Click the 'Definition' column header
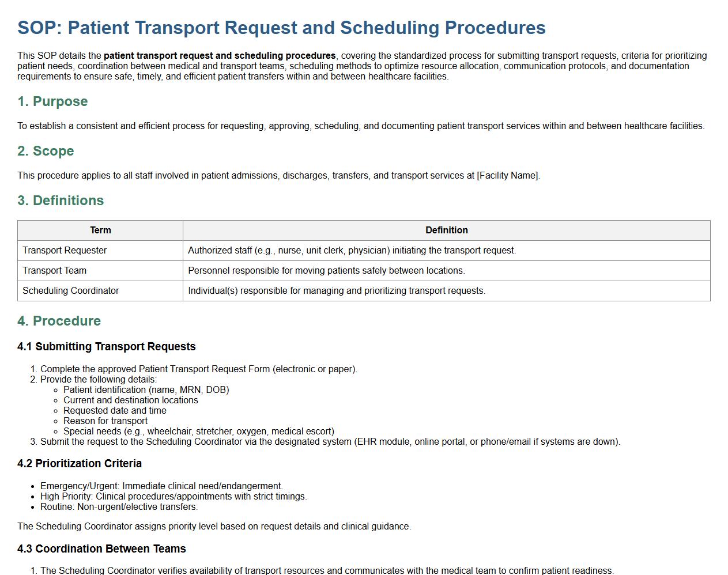 (446, 230)
